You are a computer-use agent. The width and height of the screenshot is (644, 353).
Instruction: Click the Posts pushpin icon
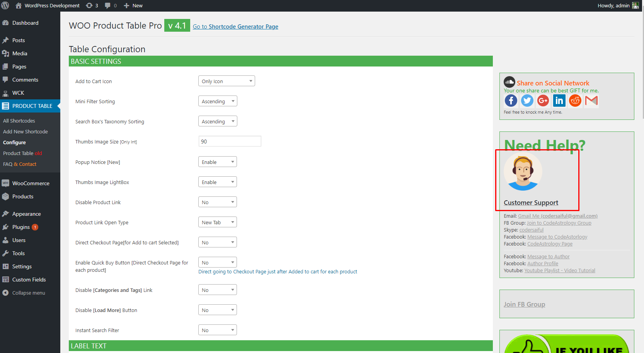pos(5,40)
